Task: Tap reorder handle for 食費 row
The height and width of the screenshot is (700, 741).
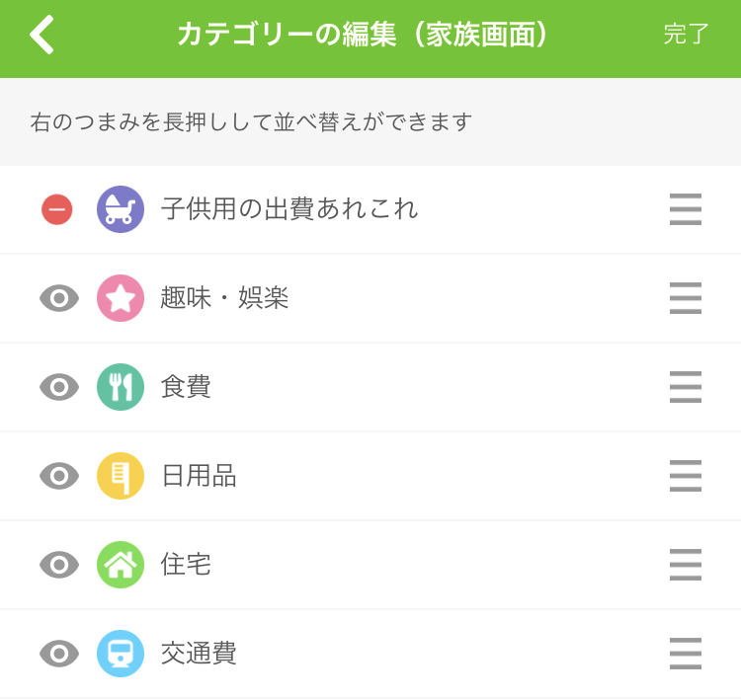Action: pos(686,387)
